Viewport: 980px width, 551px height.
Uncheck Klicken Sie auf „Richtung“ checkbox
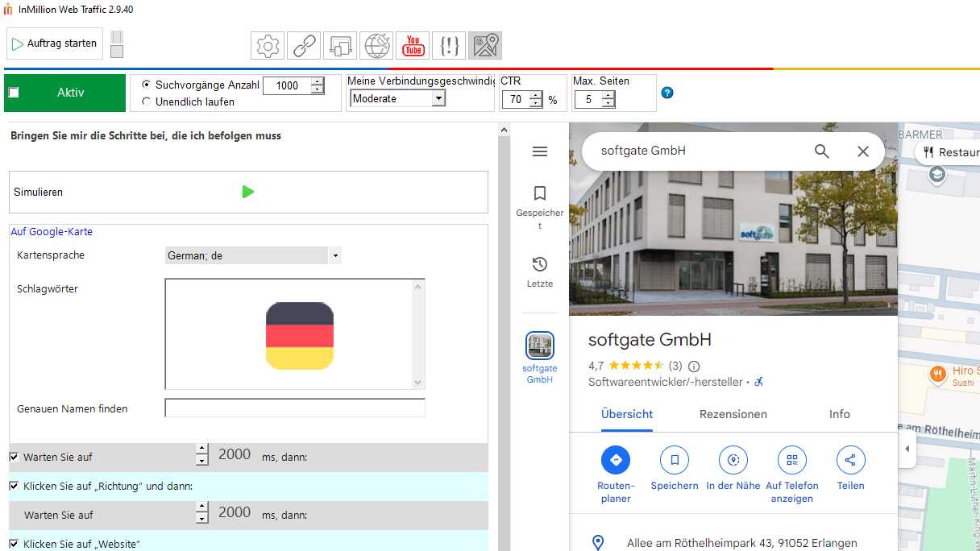(14, 486)
